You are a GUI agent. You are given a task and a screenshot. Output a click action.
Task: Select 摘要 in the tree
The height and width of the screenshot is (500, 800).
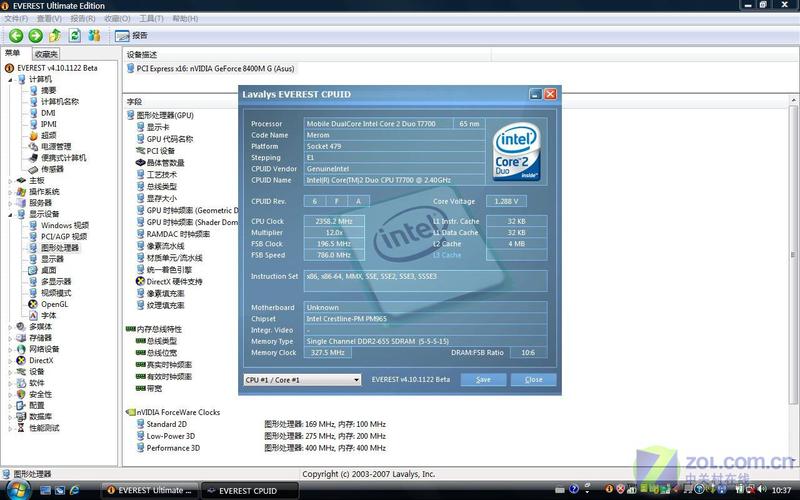pyautogui.click(x=48, y=90)
